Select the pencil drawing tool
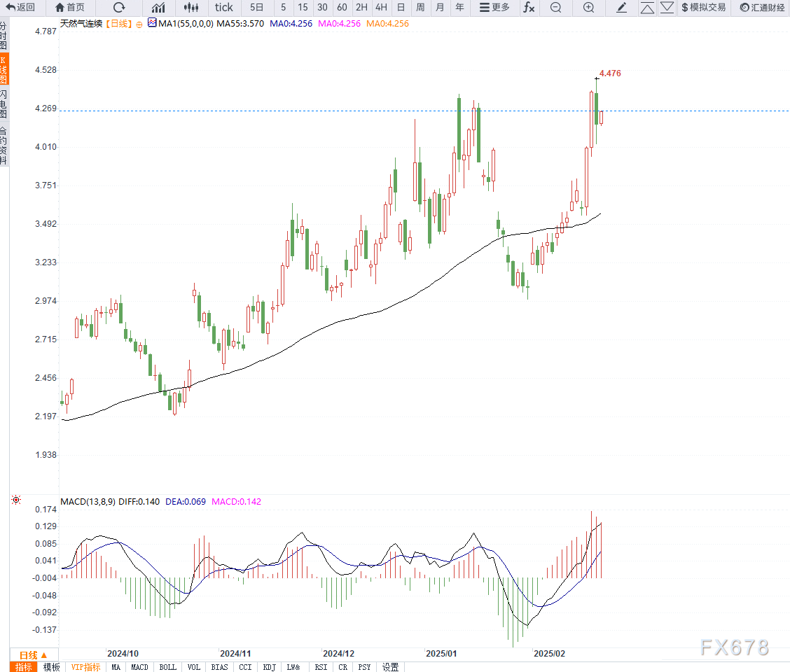The width and height of the screenshot is (790, 672). pos(622,8)
